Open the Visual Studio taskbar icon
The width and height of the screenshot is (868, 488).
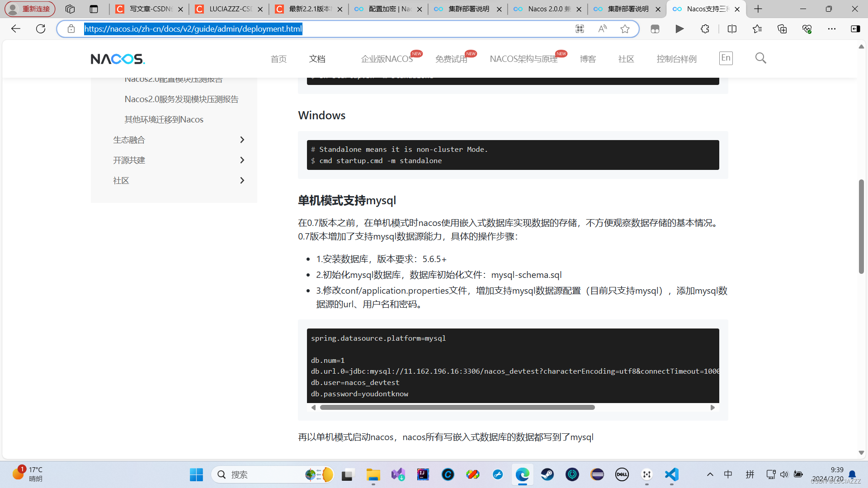[398, 474]
